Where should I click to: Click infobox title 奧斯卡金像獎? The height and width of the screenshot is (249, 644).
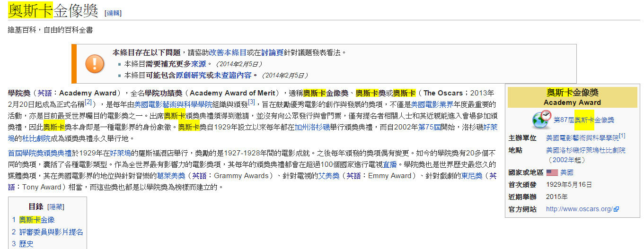tap(573, 93)
